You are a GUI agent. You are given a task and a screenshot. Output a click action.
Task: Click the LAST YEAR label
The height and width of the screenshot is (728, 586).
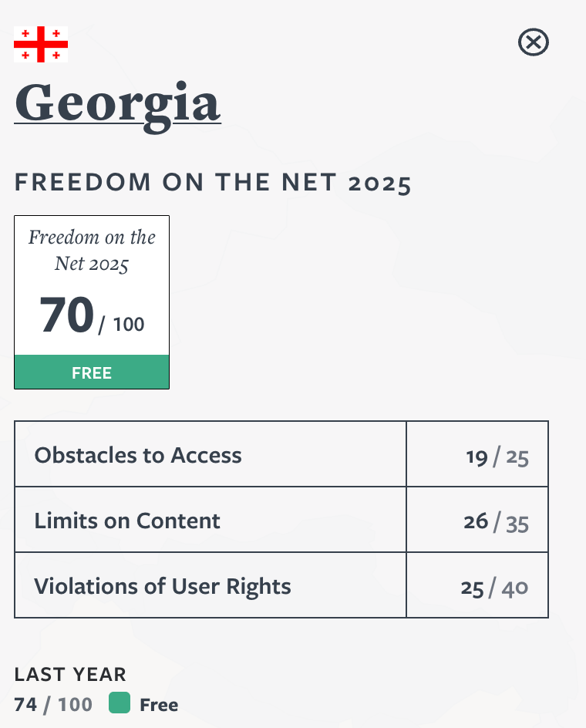(70, 674)
